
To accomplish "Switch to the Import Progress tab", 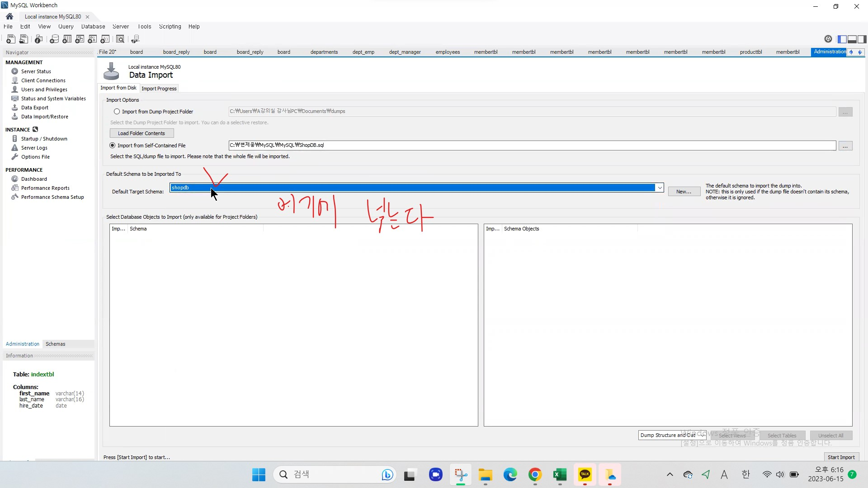I will click(x=159, y=89).
